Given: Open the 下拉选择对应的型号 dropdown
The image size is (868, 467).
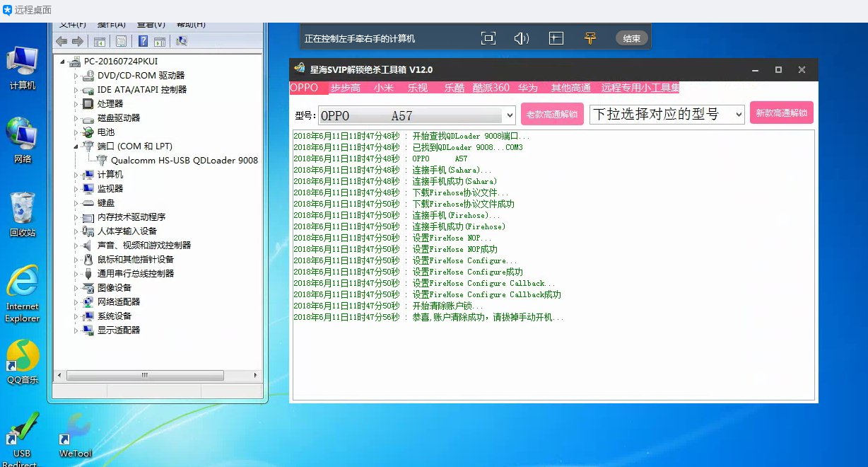Looking at the screenshot, I should coord(667,114).
